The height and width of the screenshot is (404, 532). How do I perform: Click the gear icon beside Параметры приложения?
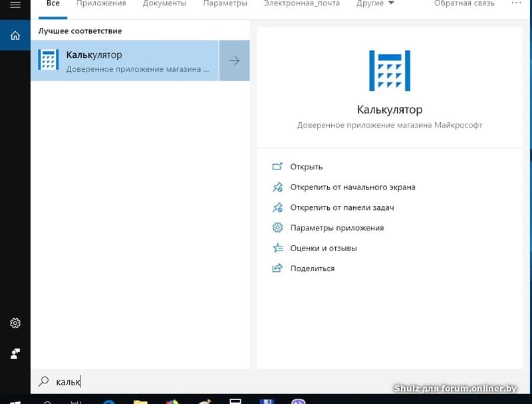point(277,227)
